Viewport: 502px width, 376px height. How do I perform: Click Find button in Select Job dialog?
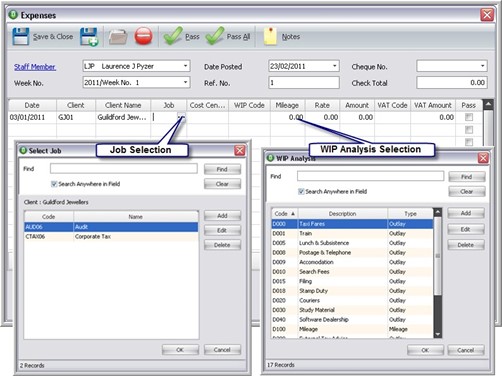(x=222, y=169)
